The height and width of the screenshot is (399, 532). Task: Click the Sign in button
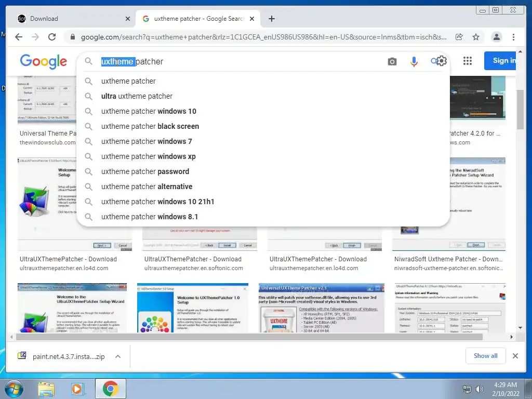point(500,61)
